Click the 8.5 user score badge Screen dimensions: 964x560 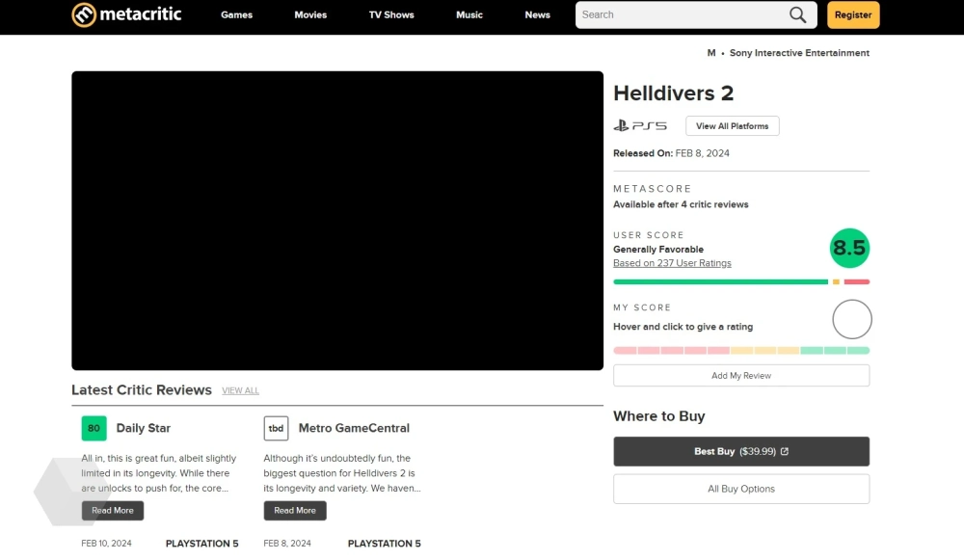(848, 249)
